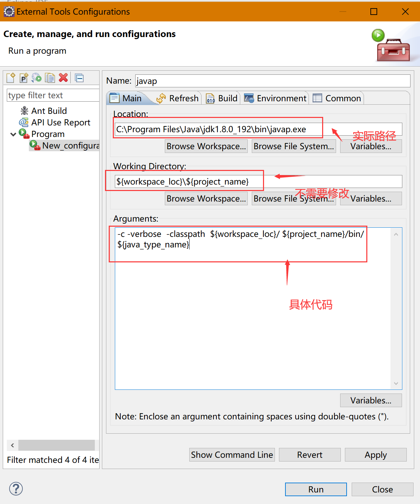The image size is (420, 504).
Task: Click the Program category icon
Action: coord(24,134)
